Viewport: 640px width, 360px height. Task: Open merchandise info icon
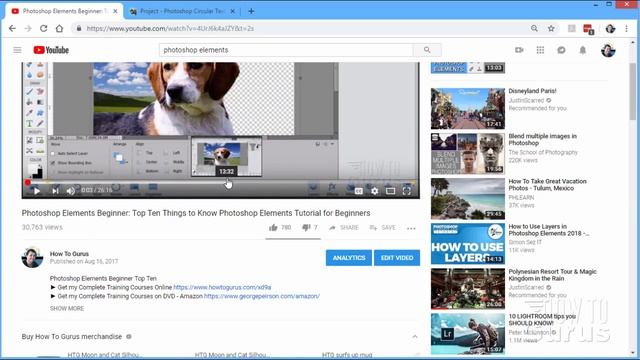point(129,336)
